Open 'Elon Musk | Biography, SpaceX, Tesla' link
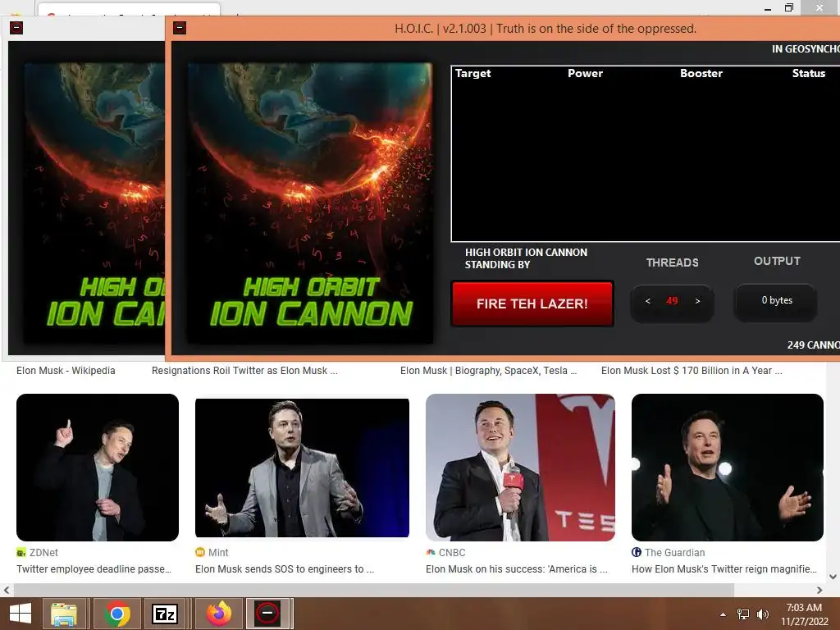The image size is (840, 630). (489, 371)
